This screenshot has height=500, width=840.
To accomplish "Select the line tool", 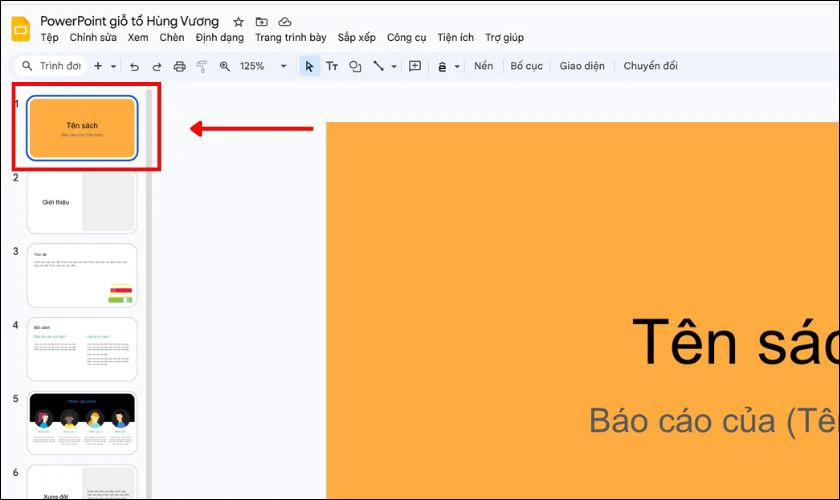I will 378,66.
